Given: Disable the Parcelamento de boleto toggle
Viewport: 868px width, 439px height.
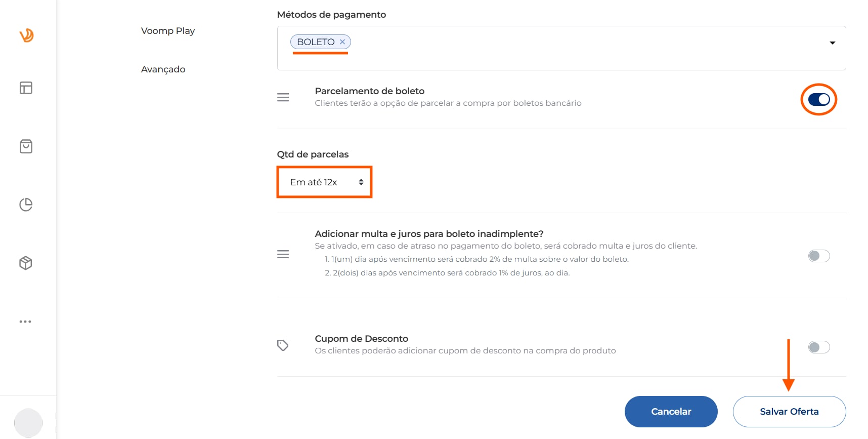Looking at the screenshot, I should (x=818, y=99).
